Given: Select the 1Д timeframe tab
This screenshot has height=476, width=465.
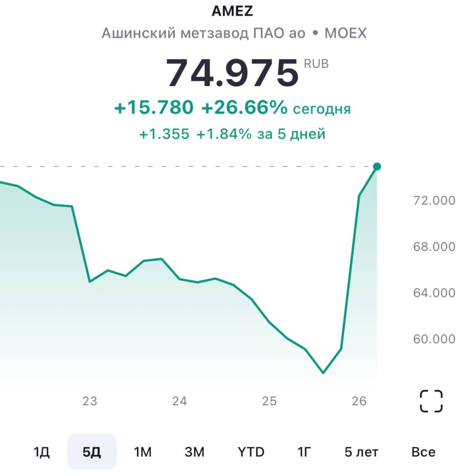Looking at the screenshot, I should click(x=41, y=452).
